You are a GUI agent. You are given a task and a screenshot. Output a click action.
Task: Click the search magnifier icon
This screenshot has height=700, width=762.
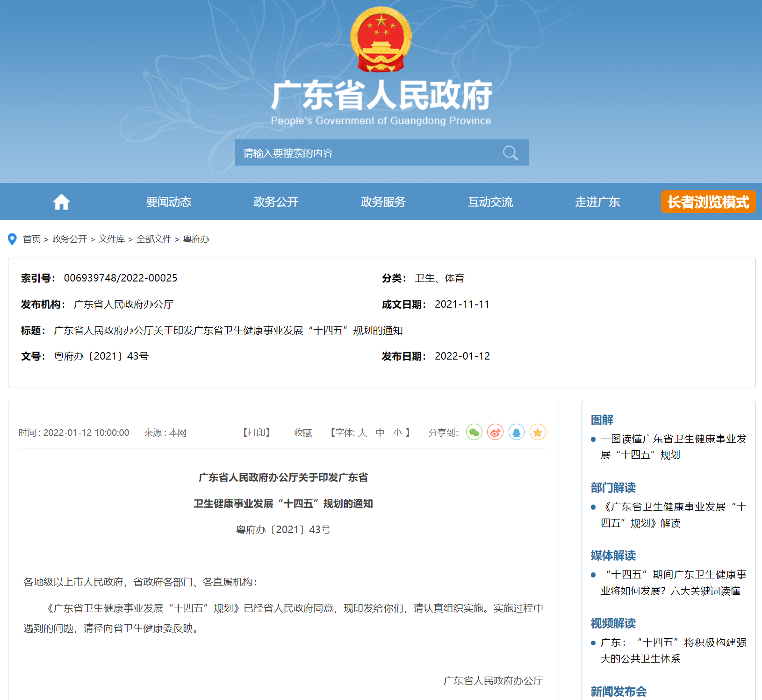coord(510,153)
